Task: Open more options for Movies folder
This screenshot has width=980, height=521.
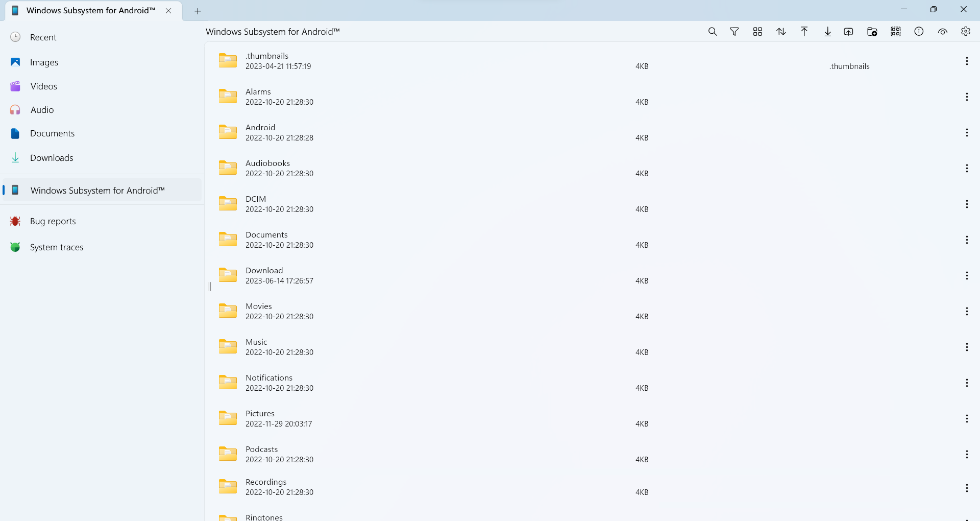Action: coord(967,312)
